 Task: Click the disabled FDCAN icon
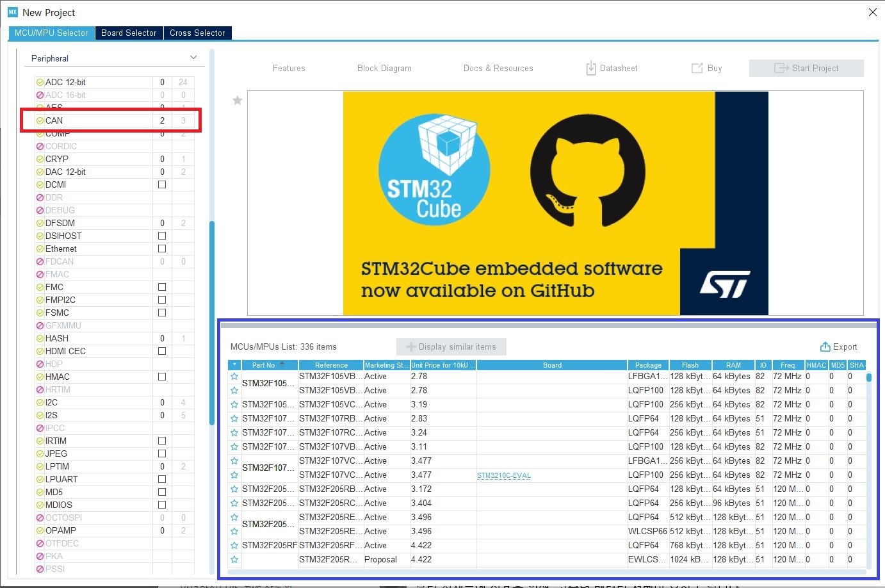(40, 261)
